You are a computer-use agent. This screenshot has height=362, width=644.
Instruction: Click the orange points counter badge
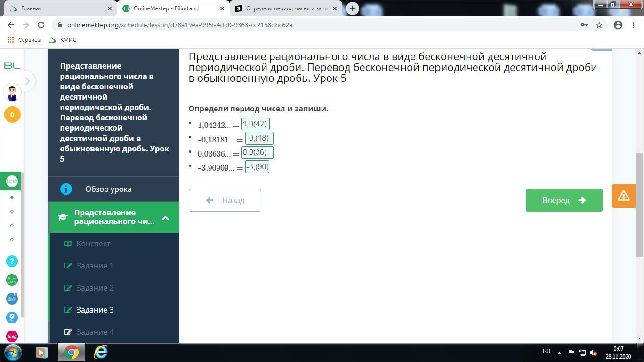coord(12,114)
